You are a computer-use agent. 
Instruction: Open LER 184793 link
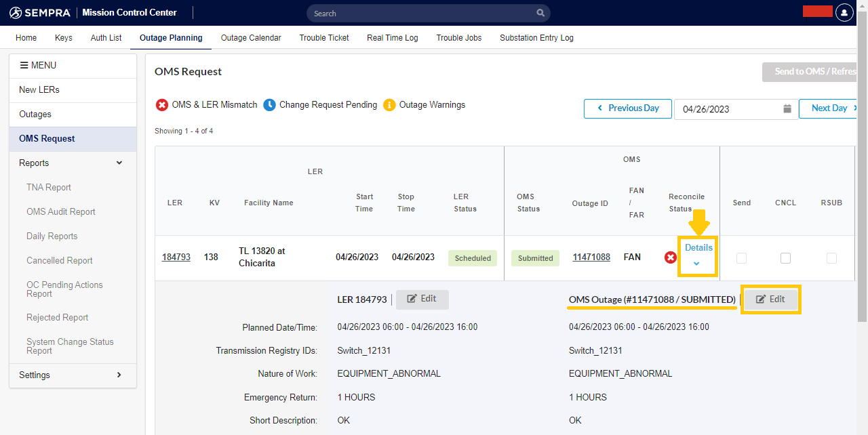(176, 257)
